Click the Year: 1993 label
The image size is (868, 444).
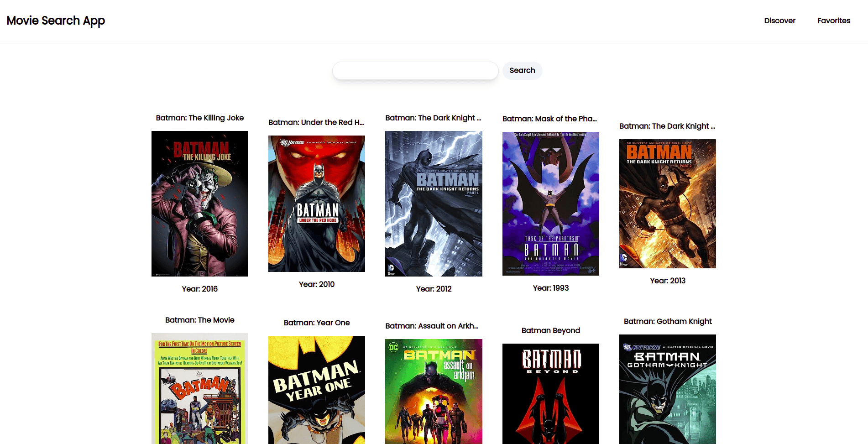coord(551,288)
